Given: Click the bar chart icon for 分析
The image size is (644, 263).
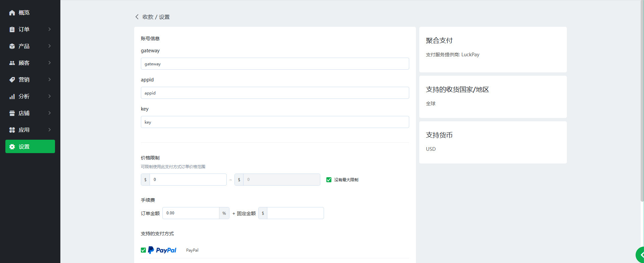Looking at the screenshot, I should click(12, 96).
